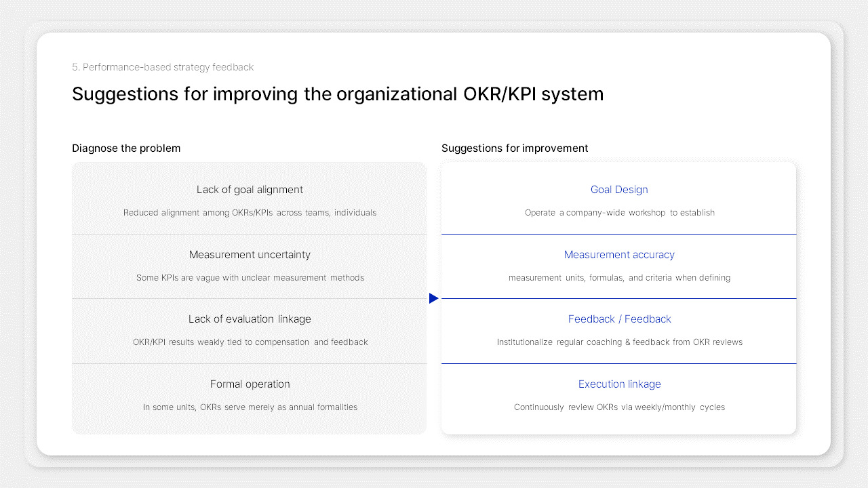
Task: Click the weekly/monthly cycles review text
Action: pos(619,407)
